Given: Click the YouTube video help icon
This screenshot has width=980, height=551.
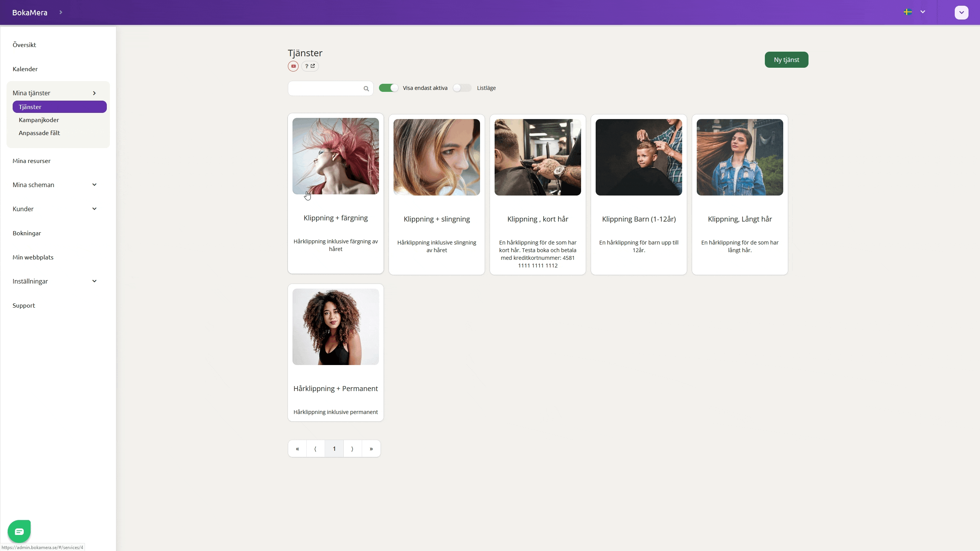Looking at the screenshot, I should (x=293, y=66).
